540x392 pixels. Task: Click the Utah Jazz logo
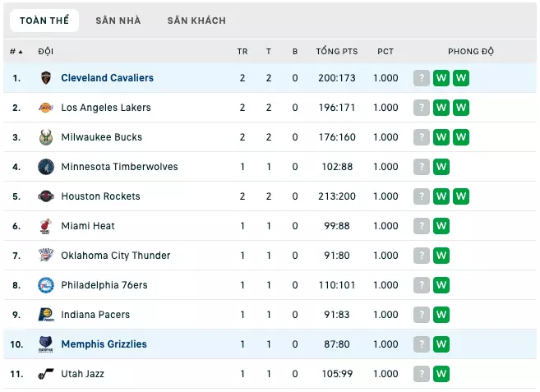(x=46, y=374)
